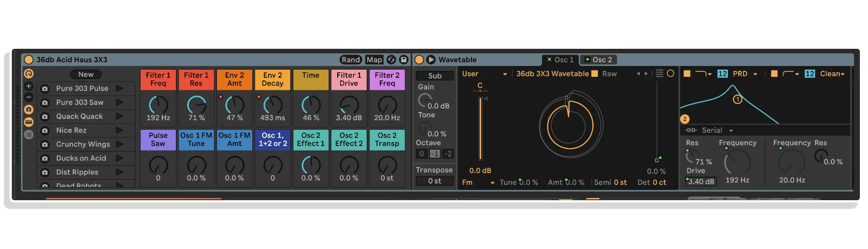
Task: Switch to linear wavetable visualization icon
Action: (660, 74)
